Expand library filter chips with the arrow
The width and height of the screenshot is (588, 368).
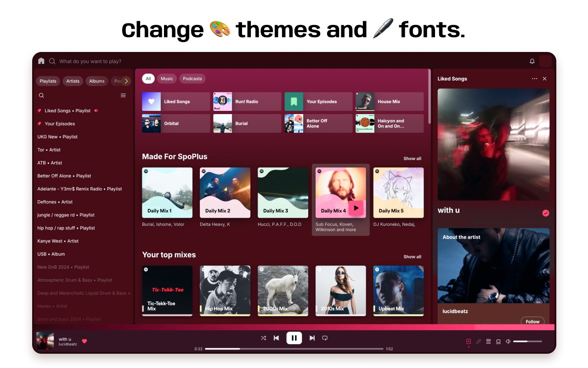(x=126, y=81)
